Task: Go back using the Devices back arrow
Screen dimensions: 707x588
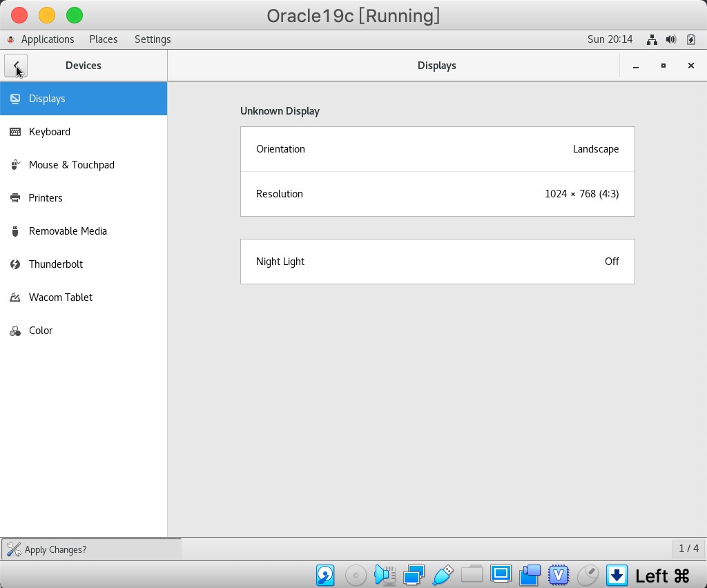Action: 16,66
